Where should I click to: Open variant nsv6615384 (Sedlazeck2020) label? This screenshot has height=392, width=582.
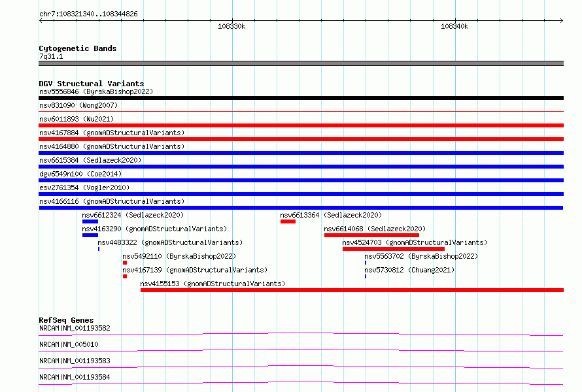tap(90, 160)
